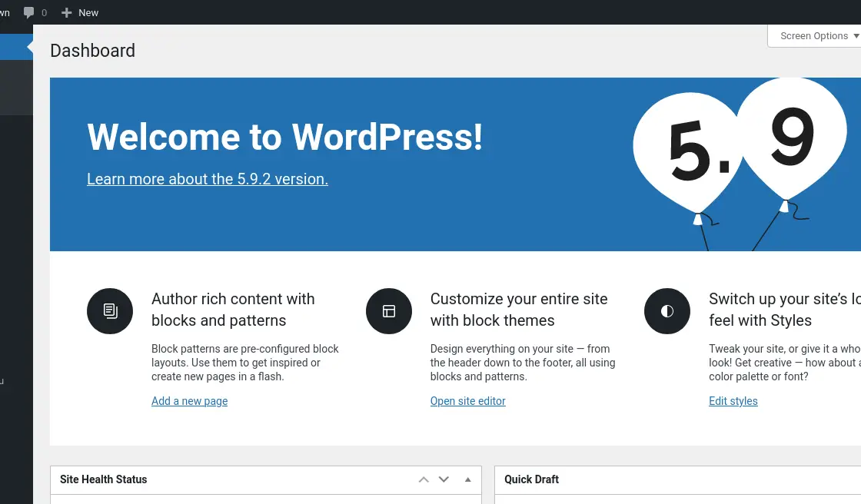Move Site Health Status widget up
This screenshot has width=861, height=504.
click(424, 479)
